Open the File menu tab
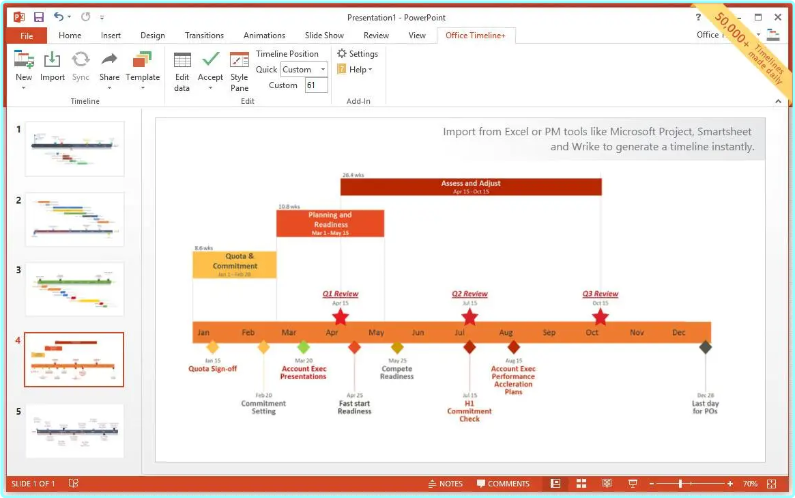 coord(26,36)
